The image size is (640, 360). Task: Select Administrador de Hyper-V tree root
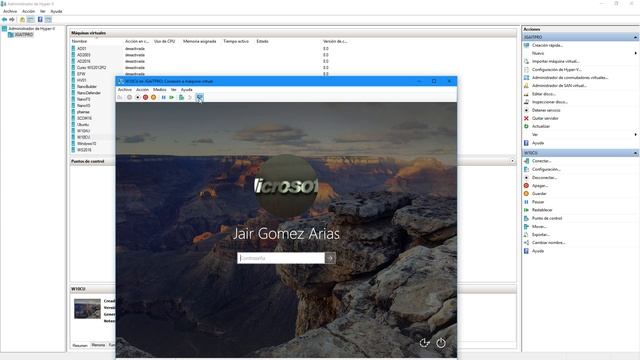(x=31, y=29)
